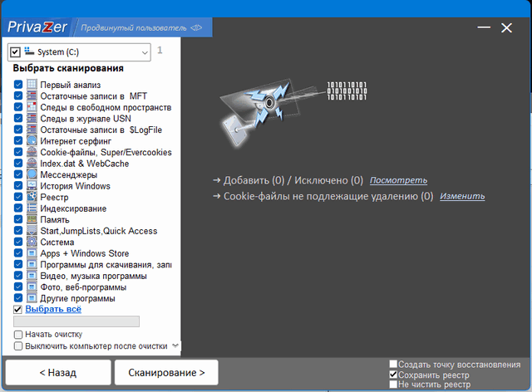Check Создать точку восстановления
This screenshot has height=392, width=532.
(x=393, y=364)
